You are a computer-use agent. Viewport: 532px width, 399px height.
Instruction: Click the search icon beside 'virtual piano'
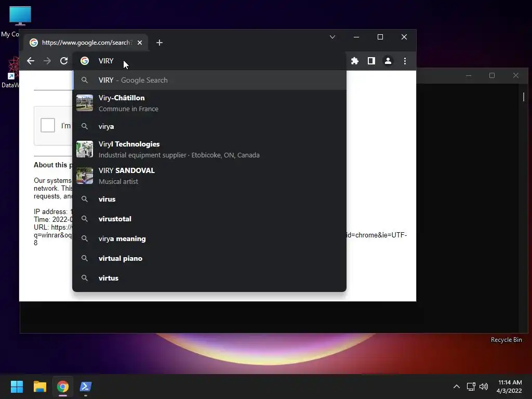[x=85, y=258]
